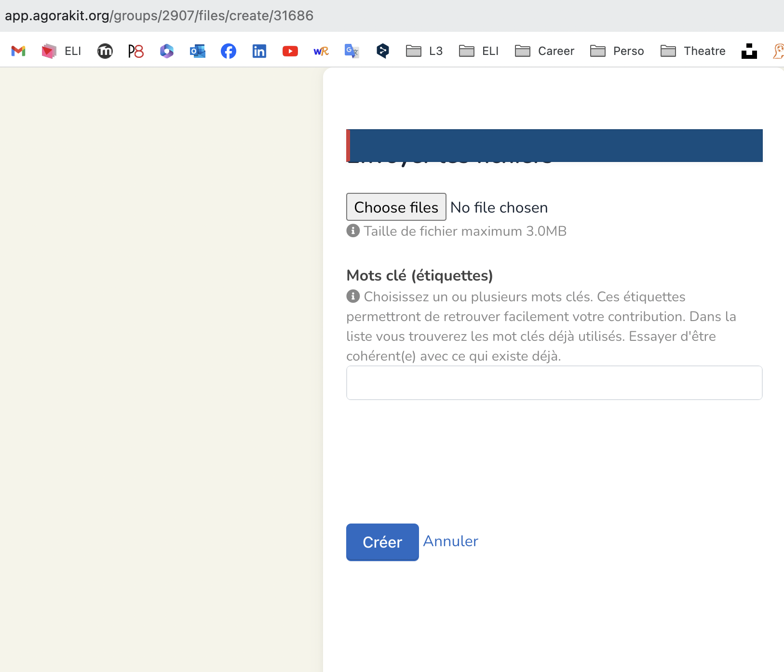Open the LinkedIn bookmark
Image resolution: width=784 pixels, height=672 pixels.
pos(259,51)
